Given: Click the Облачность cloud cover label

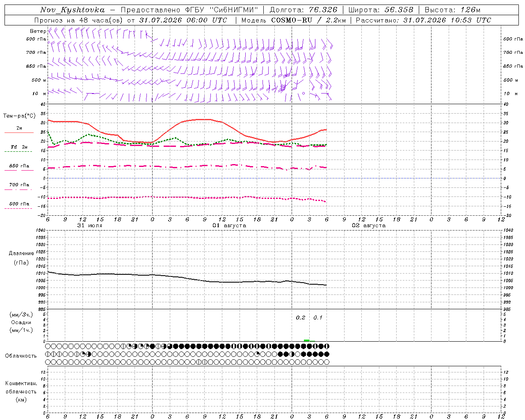Looking at the screenshot, I should pos(21,356).
